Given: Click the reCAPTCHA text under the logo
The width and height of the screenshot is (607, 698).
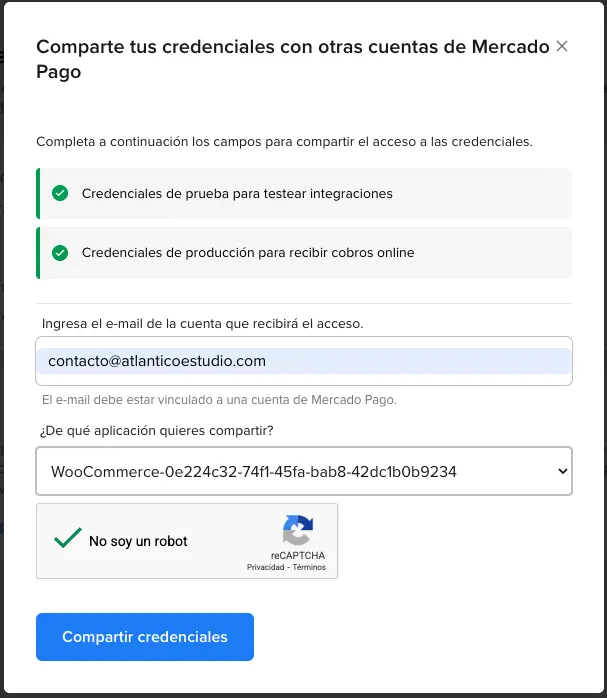Looking at the screenshot, I should pyautogui.click(x=297, y=555).
